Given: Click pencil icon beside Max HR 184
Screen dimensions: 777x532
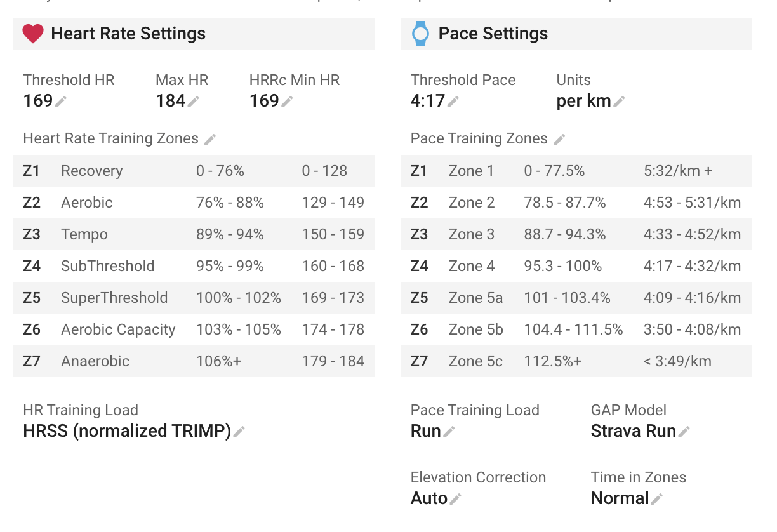Looking at the screenshot, I should point(194,102).
